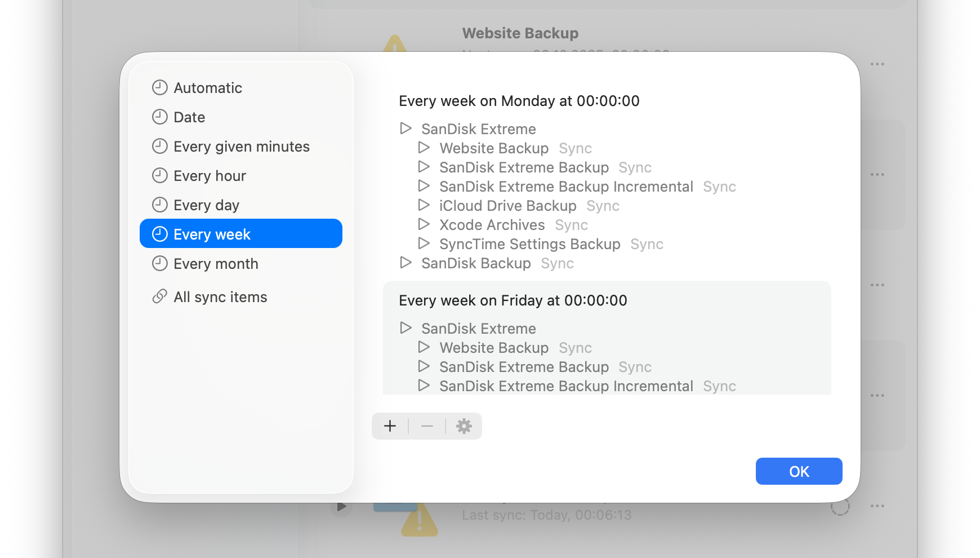Select the Every week on Friday schedule

(513, 300)
